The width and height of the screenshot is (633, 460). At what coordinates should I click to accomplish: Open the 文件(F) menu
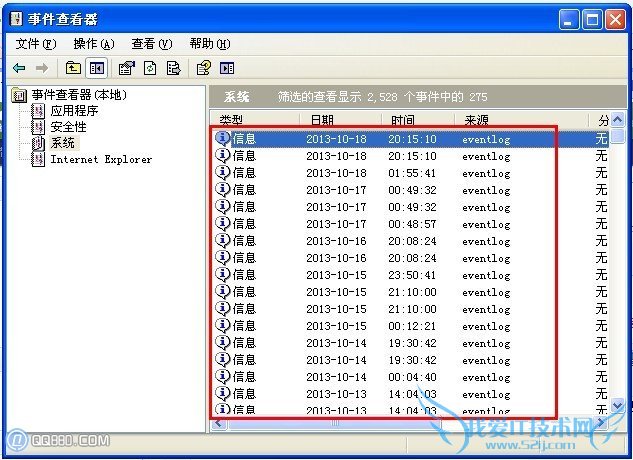36,44
